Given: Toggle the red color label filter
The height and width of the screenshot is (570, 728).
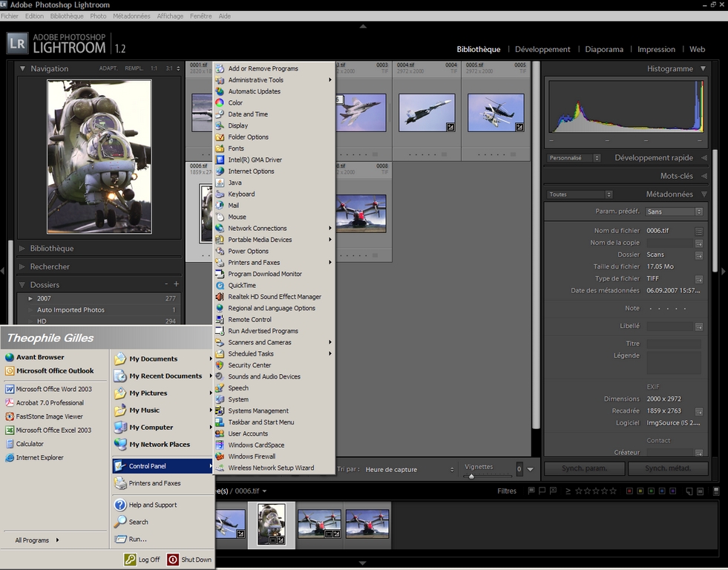Looking at the screenshot, I should [x=629, y=491].
